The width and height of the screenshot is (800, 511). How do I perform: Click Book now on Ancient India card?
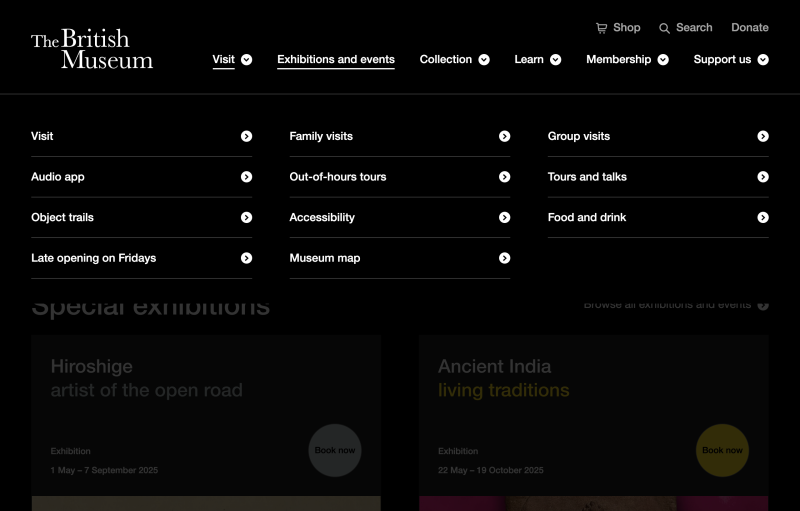pos(722,450)
